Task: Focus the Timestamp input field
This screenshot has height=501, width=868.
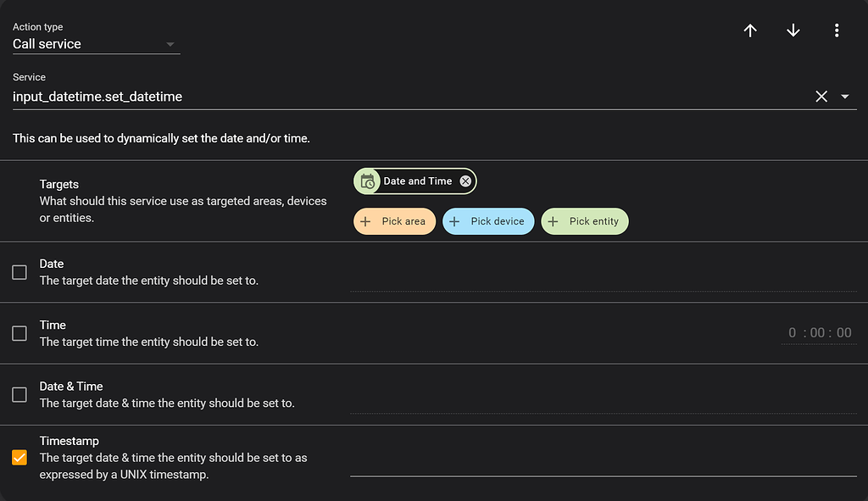Action: 603,463
